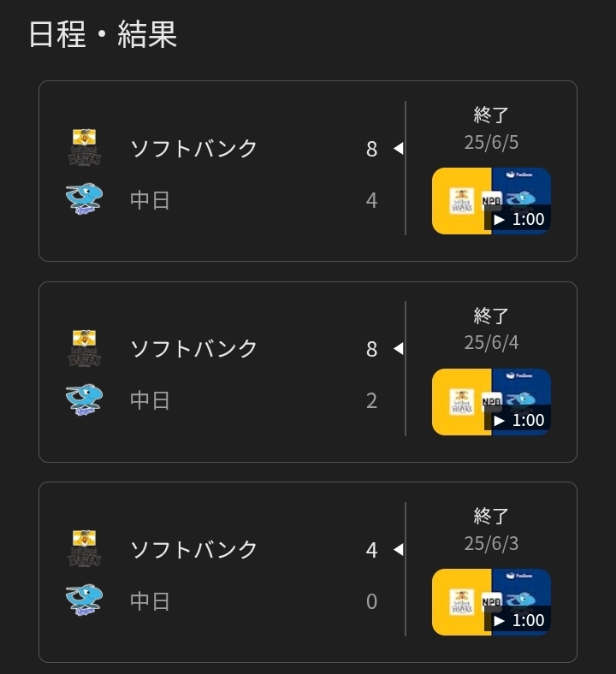Play the 25/6/5 game highlight video

(x=491, y=201)
